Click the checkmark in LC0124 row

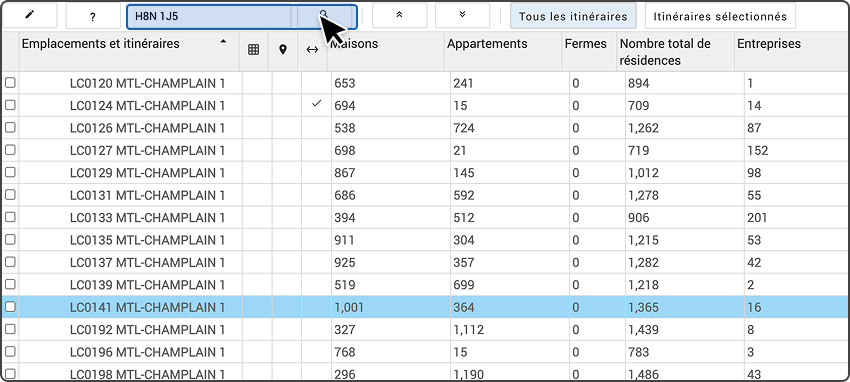click(317, 103)
